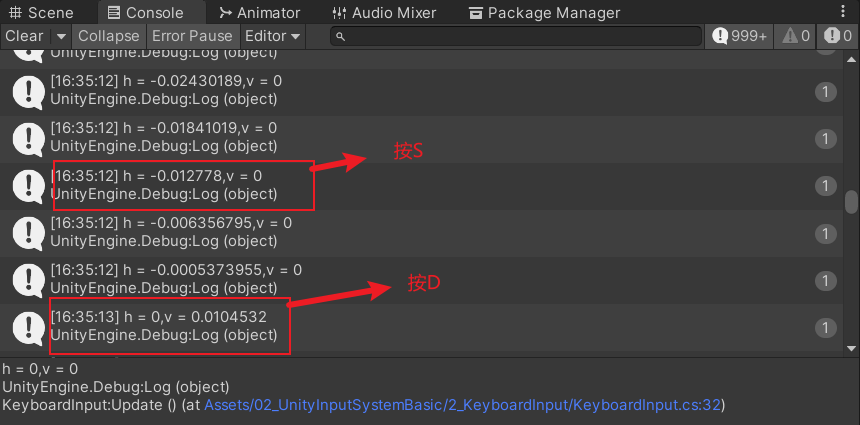
Task: Click the Clear button
Action: [x=24, y=36]
